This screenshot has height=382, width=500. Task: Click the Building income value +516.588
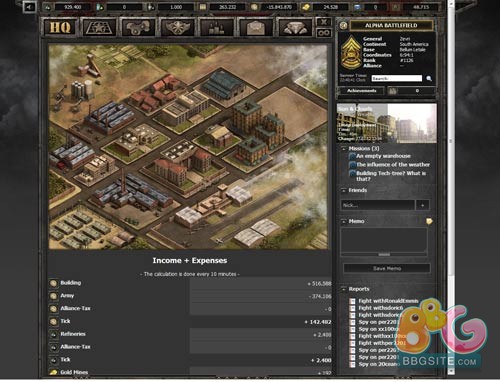tap(319, 284)
